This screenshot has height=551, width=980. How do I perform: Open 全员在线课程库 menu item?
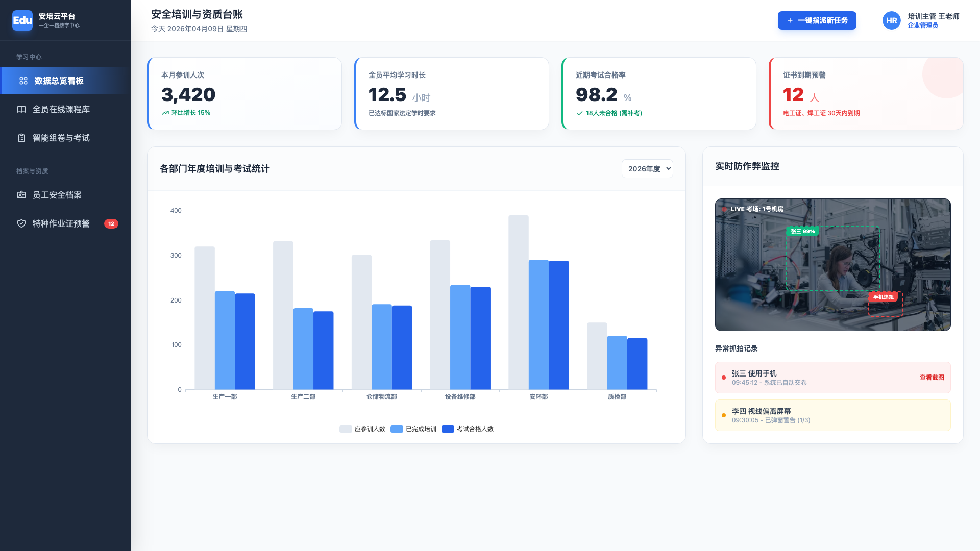pos(61,109)
